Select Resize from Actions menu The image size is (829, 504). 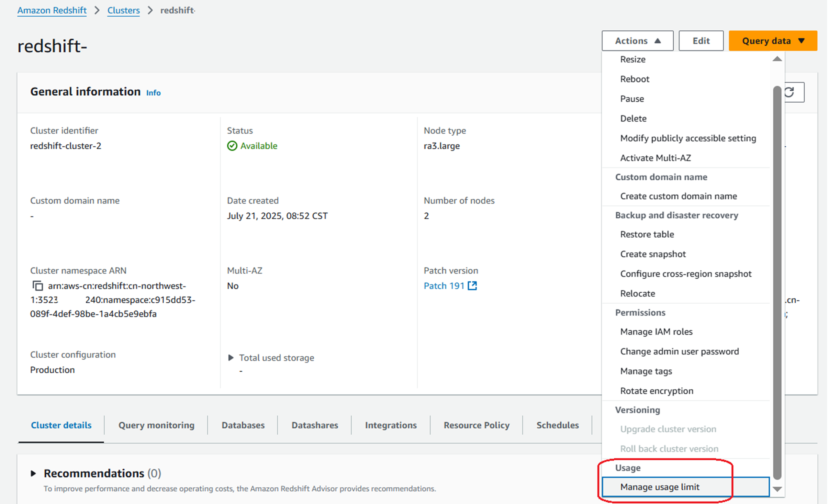click(x=633, y=60)
